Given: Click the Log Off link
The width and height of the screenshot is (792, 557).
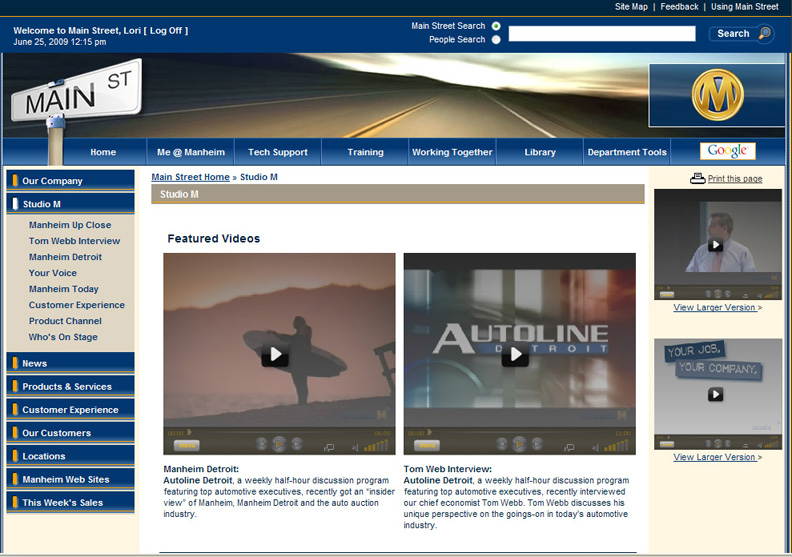Looking at the screenshot, I should [x=166, y=30].
